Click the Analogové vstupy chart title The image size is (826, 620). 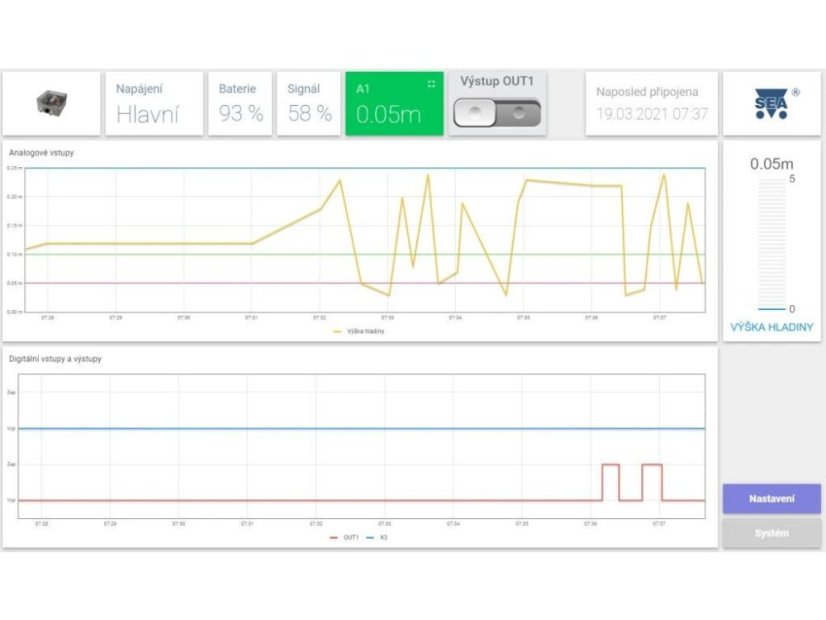pyautogui.click(x=41, y=153)
